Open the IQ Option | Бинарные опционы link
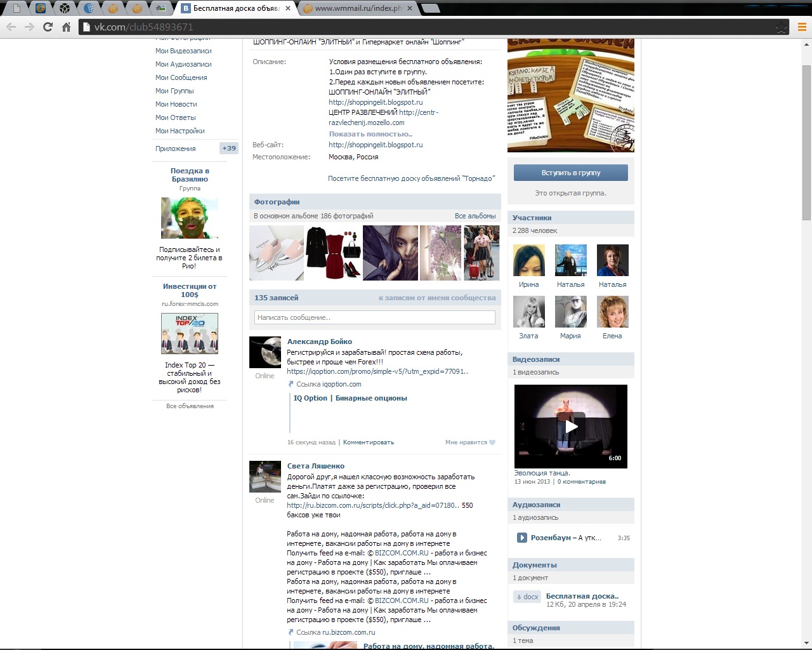The height and width of the screenshot is (650, 812). (x=350, y=398)
